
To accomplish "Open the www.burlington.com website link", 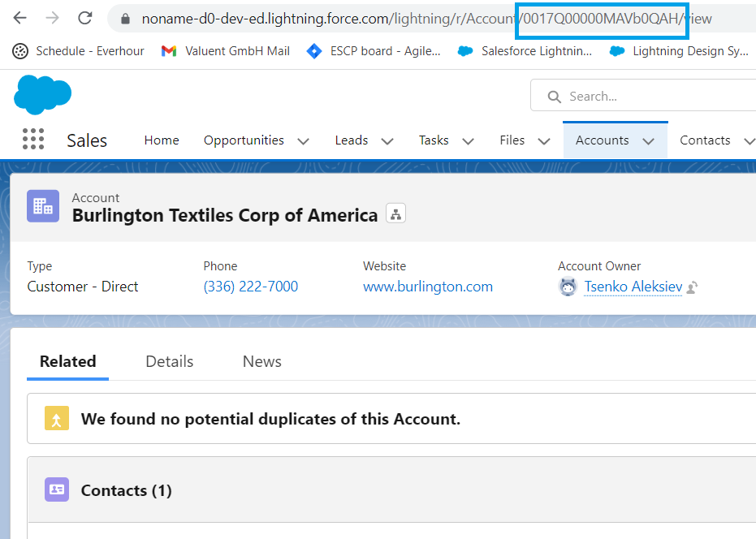I will 428,287.
